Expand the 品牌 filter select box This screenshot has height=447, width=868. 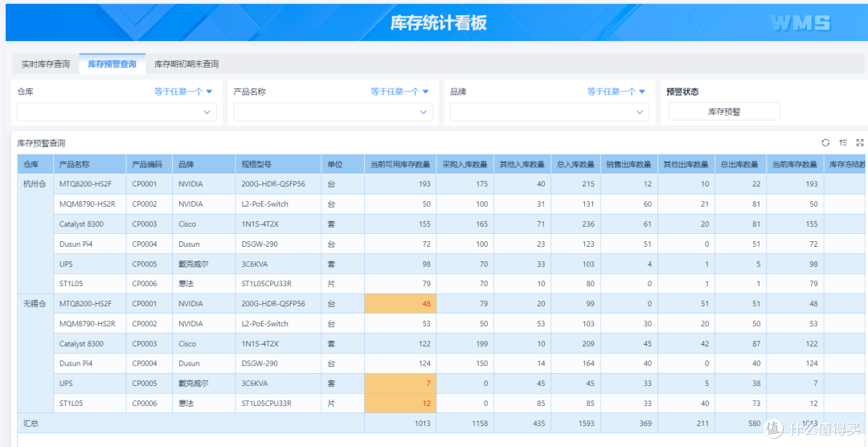tap(550, 112)
